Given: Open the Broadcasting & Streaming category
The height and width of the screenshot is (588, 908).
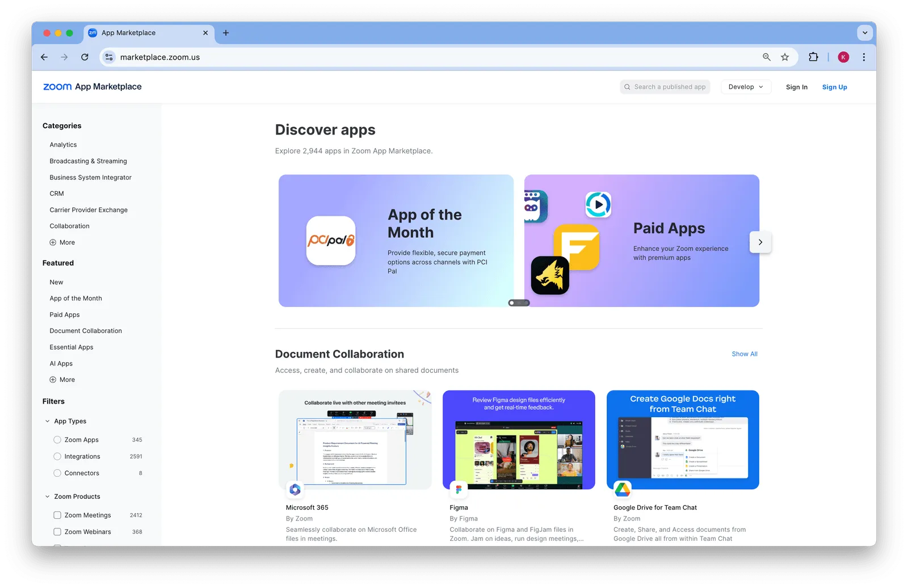Looking at the screenshot, I should point(88,161).
